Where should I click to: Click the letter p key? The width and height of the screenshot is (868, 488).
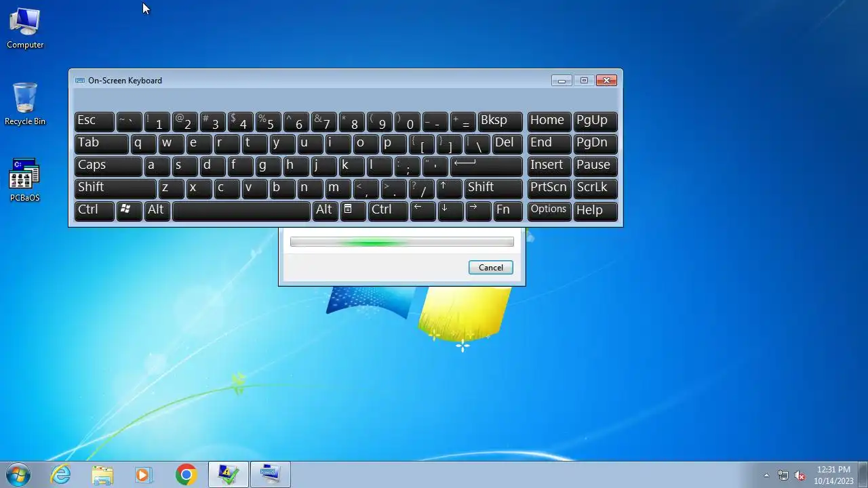(393, 143)
